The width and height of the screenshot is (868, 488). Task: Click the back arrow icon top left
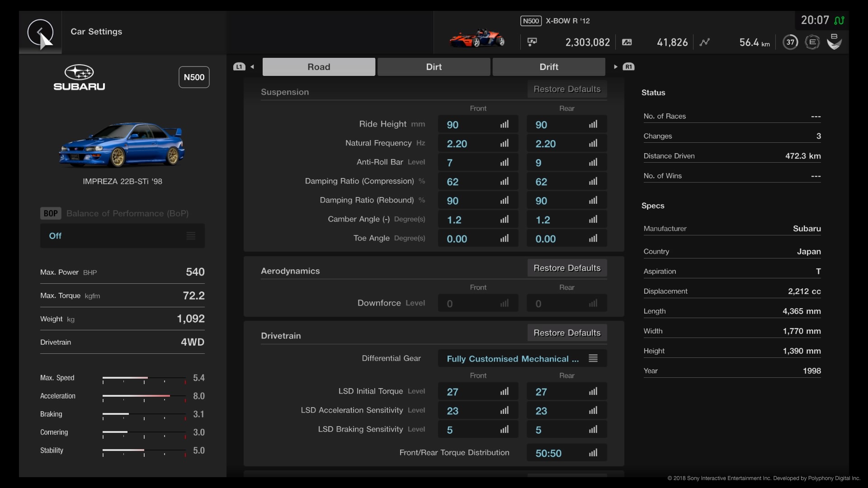pyautogui.click(x=40, y=32)
